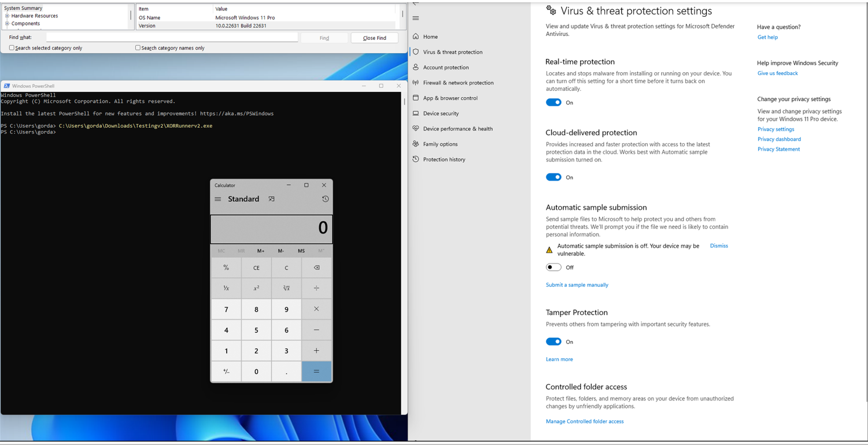Open Virus & threat protection page

[x=453, y=52]
